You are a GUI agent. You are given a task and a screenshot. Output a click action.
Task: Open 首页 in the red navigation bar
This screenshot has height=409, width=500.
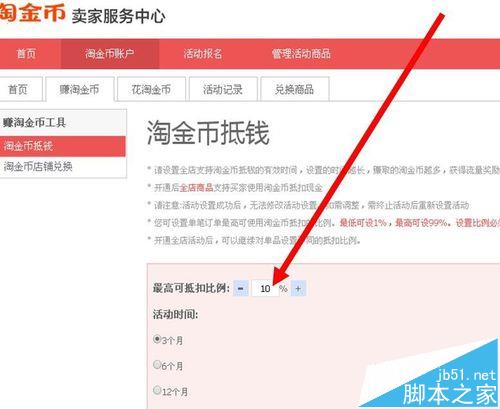26,54
